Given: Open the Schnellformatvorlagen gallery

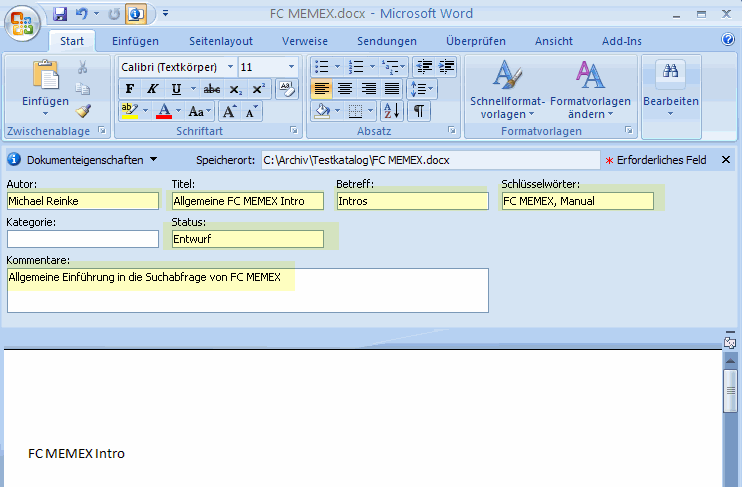Looking at the screenshot, I should pos(507,89).
